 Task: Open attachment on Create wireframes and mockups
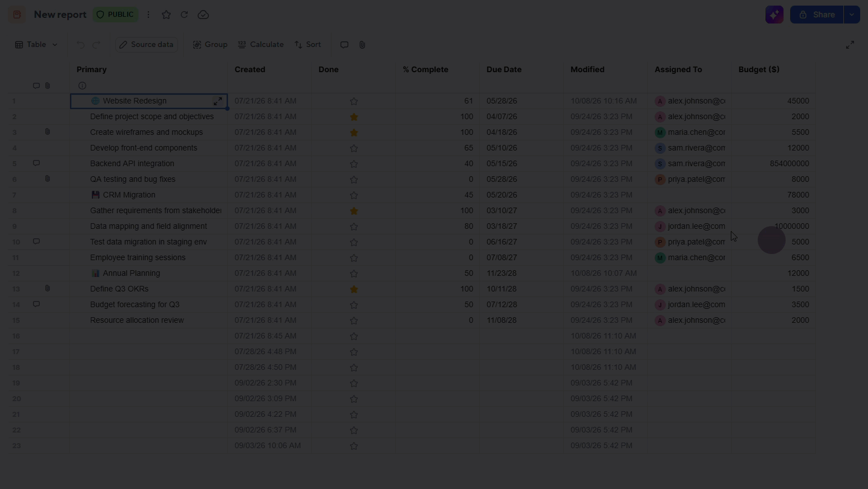tap(48, 132)
